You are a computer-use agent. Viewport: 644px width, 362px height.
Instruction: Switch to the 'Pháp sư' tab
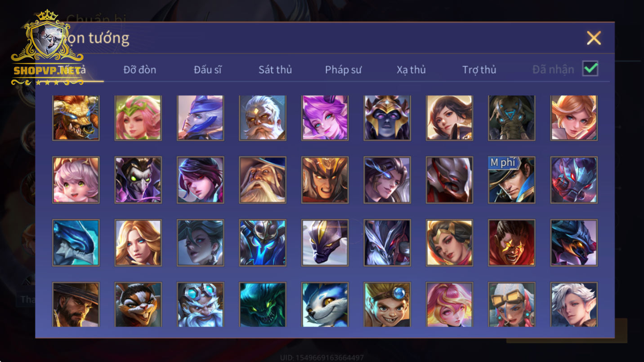tap(343, 70)
